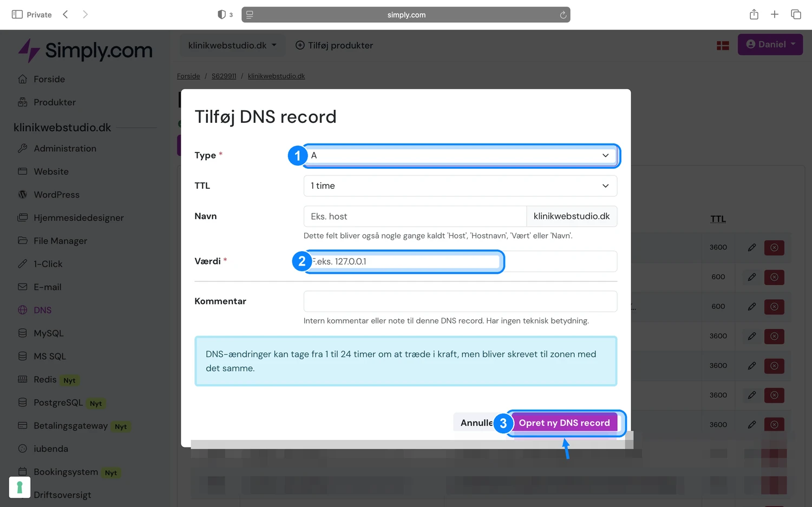Click the Danish flag language icon
This screenshot has width=812, height=507.
pyautogui.click(x=723, y=45)
